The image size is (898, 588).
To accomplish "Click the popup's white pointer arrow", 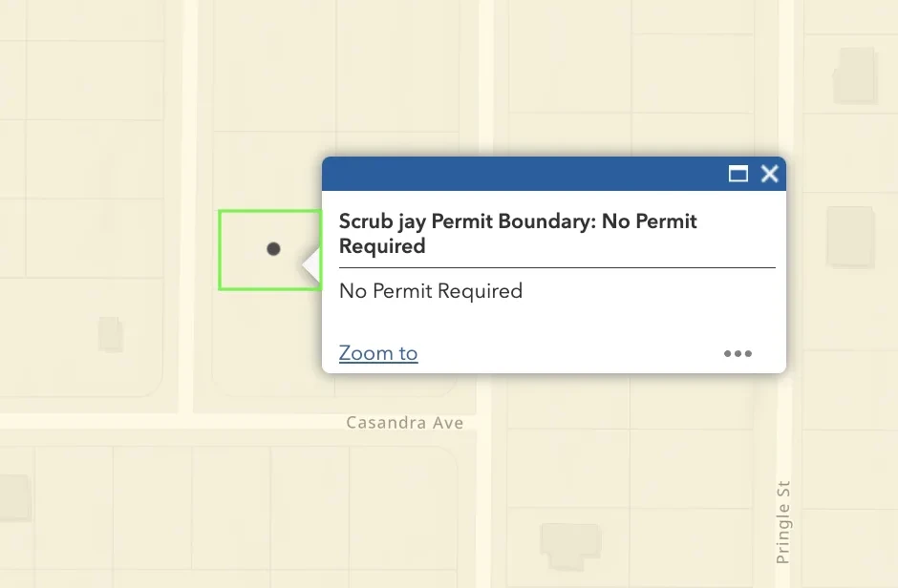I will (x=311, y=265).
